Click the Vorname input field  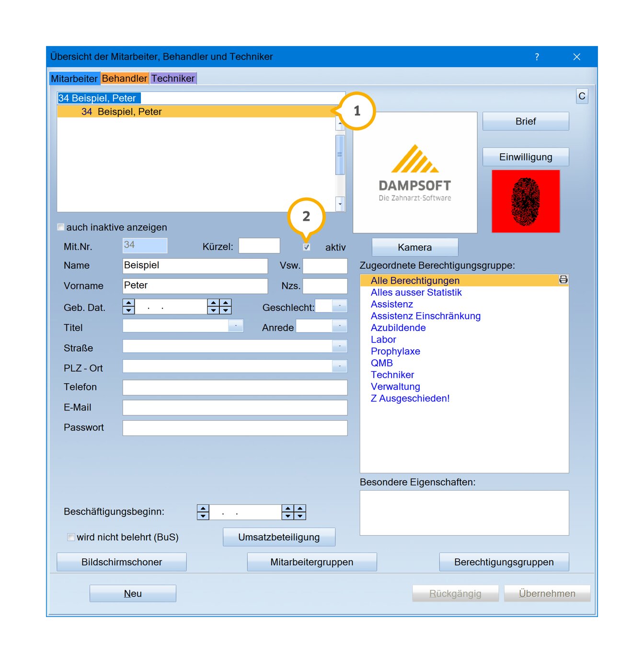[195, 286]
